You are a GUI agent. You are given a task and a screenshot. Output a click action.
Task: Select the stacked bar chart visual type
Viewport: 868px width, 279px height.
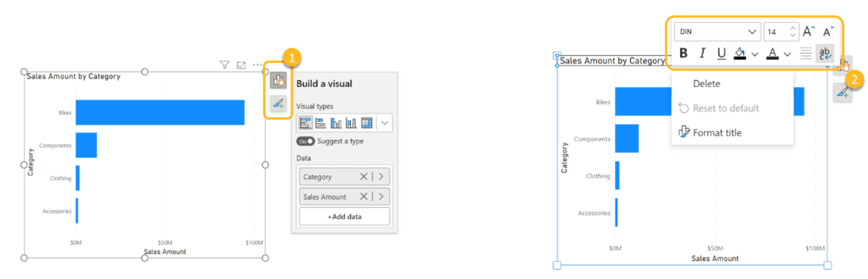pos(305,123)
